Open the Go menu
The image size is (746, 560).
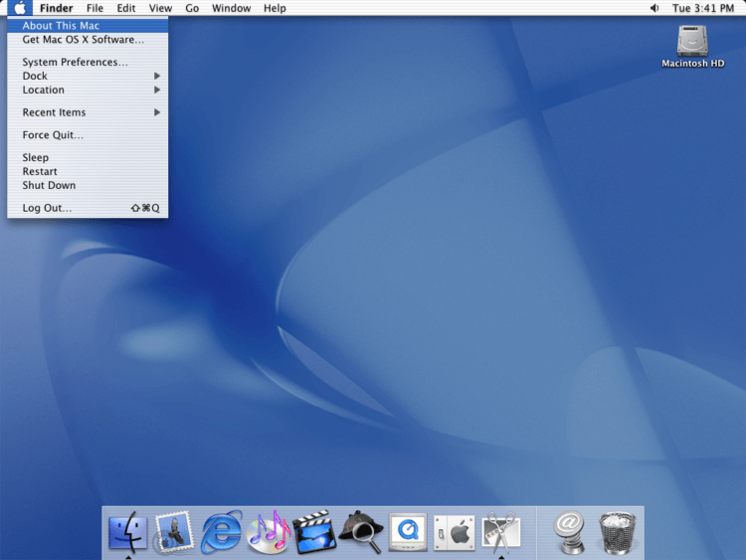(x=192, y=8)
